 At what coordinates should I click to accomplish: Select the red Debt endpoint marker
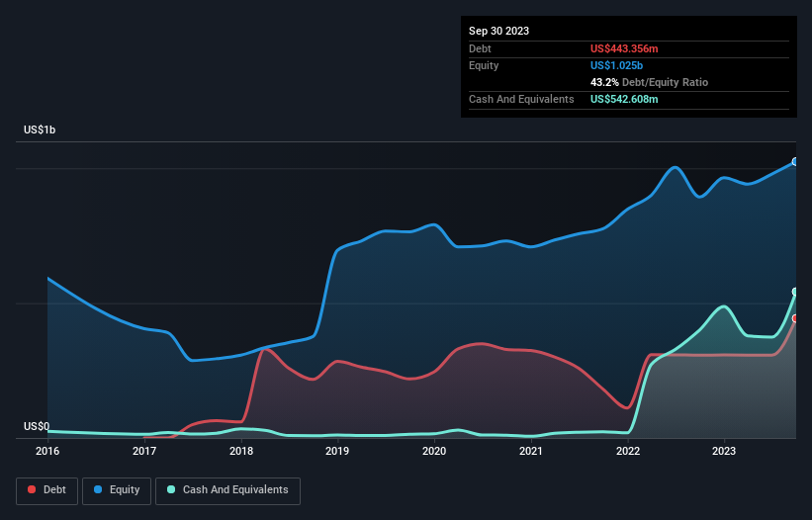tap(795, 318)
